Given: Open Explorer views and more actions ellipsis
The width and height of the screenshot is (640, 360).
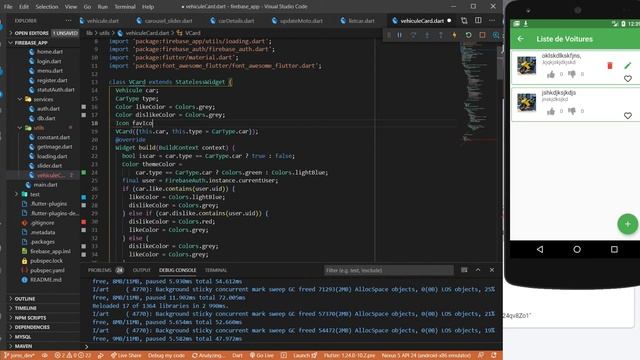Looking at the screenshot, I should (x=68, y=20).
